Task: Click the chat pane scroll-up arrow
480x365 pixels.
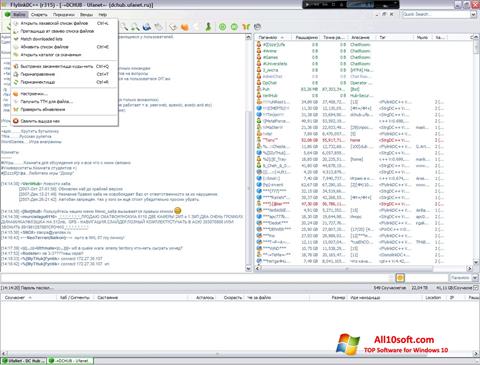Action: [x=248, y=38]
